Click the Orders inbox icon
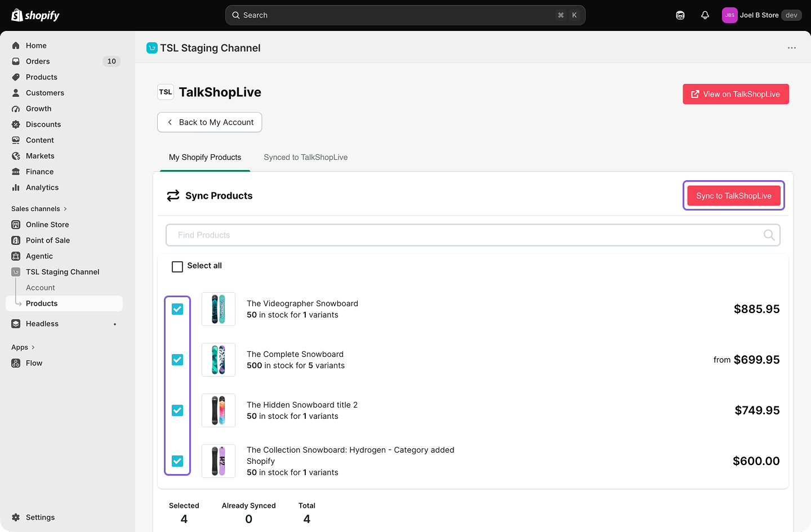The height and width of the screenshot is (532, 811). (16, 61)
